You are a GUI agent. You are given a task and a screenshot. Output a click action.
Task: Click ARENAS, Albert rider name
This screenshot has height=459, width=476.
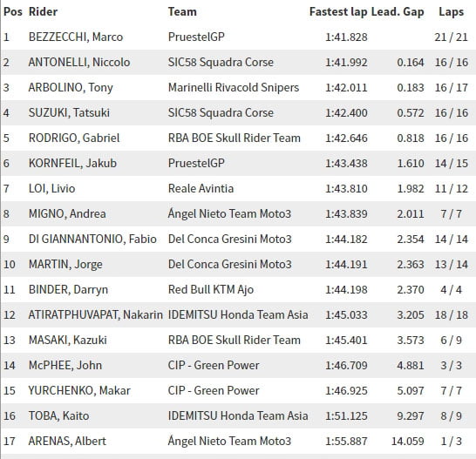click(67, 441)
